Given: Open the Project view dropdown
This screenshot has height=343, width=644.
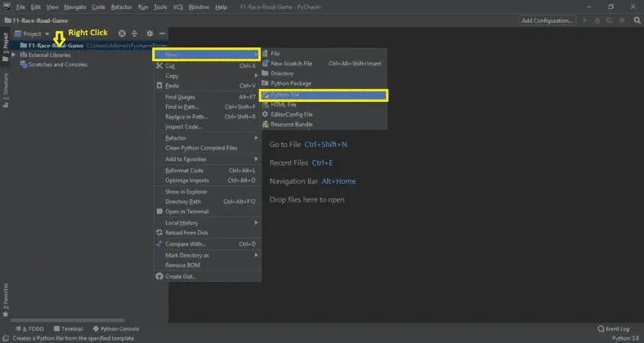Looking at the screenshot, I should click(x=37, y=33).
